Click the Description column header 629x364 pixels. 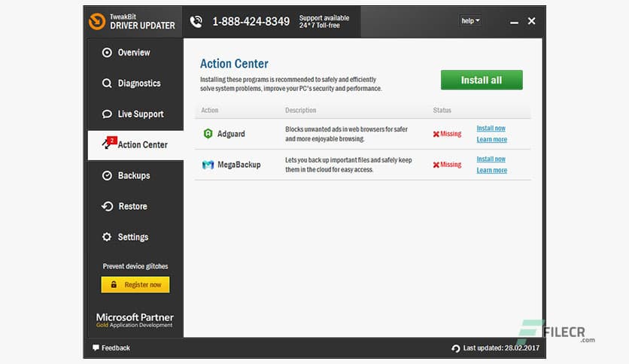point(300,111)
